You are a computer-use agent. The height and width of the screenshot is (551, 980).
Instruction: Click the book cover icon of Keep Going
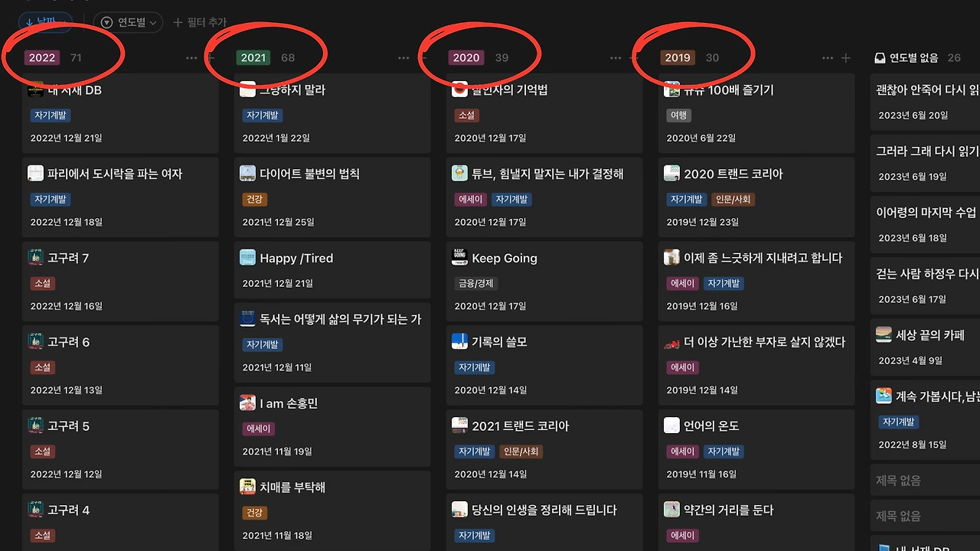point(459,257)
